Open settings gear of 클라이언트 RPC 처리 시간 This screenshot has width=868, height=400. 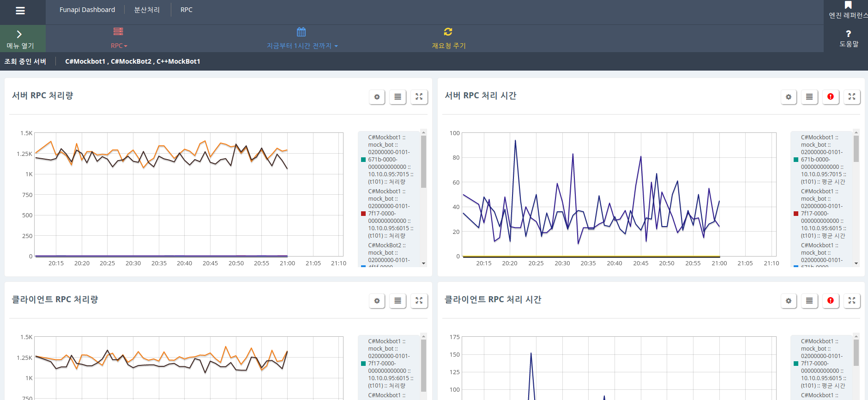[x=789, y=301]
